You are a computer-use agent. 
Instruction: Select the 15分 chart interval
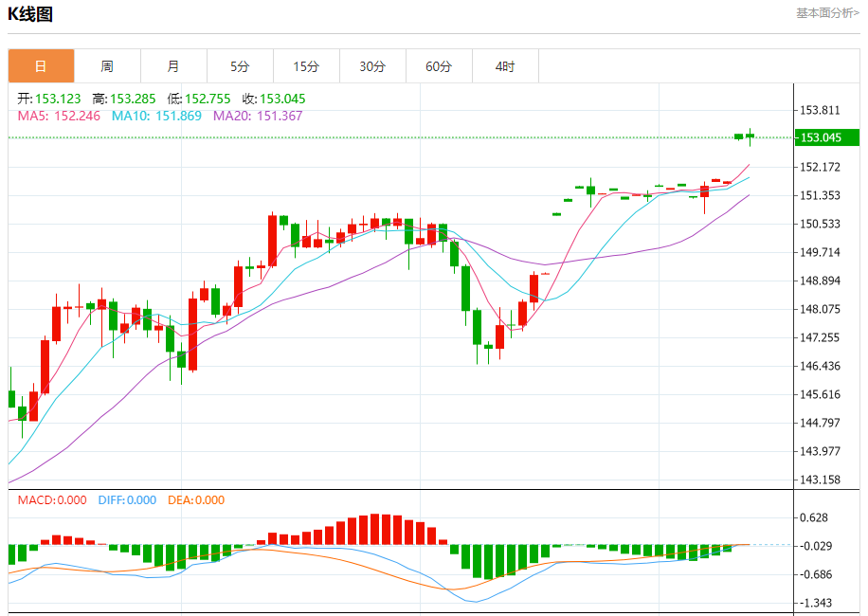click(x=306, y=66)
